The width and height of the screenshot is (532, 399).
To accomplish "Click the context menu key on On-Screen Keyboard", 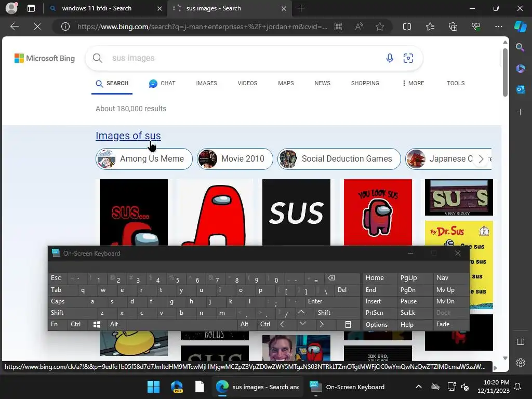I will pos(348,324).
